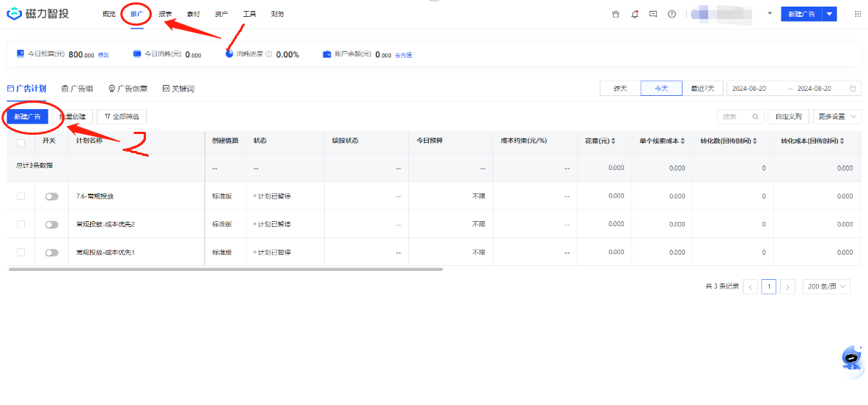
Task: Click 去充值 recharge link
Action: (x=403, y=55)
